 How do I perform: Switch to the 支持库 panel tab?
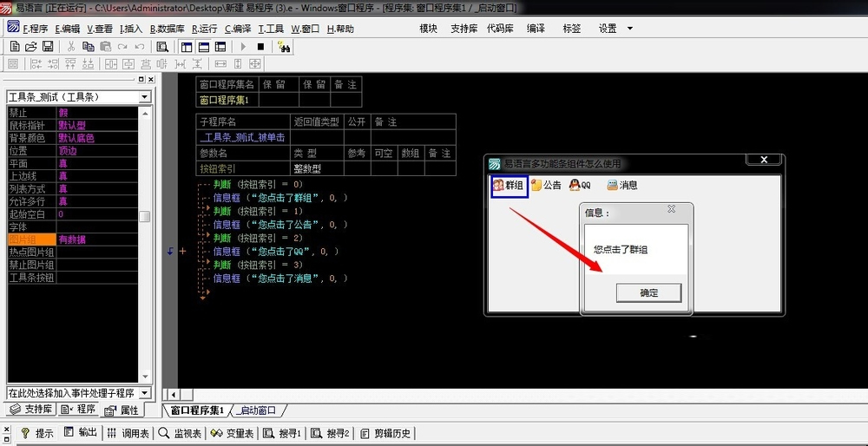point(32,410)
